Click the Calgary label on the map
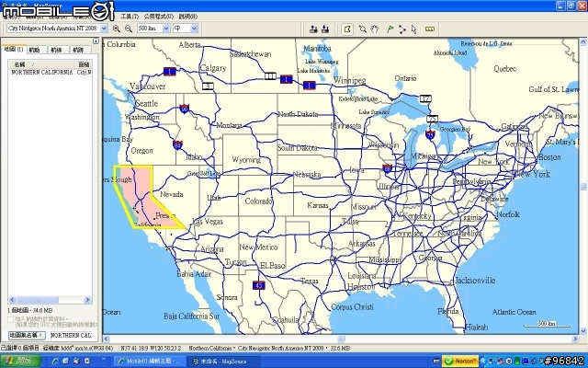The height and width of the screenshot is (368, 588). [213, 68]
